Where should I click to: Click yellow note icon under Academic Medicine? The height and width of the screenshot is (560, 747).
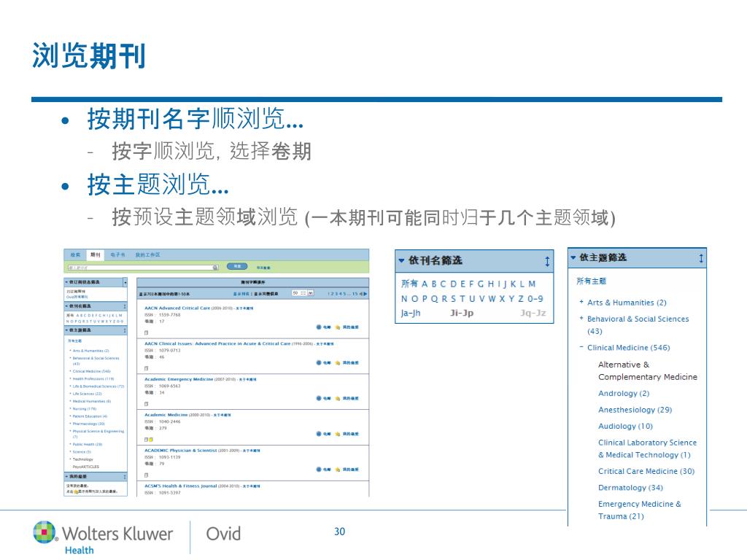[x=151, y=440]
